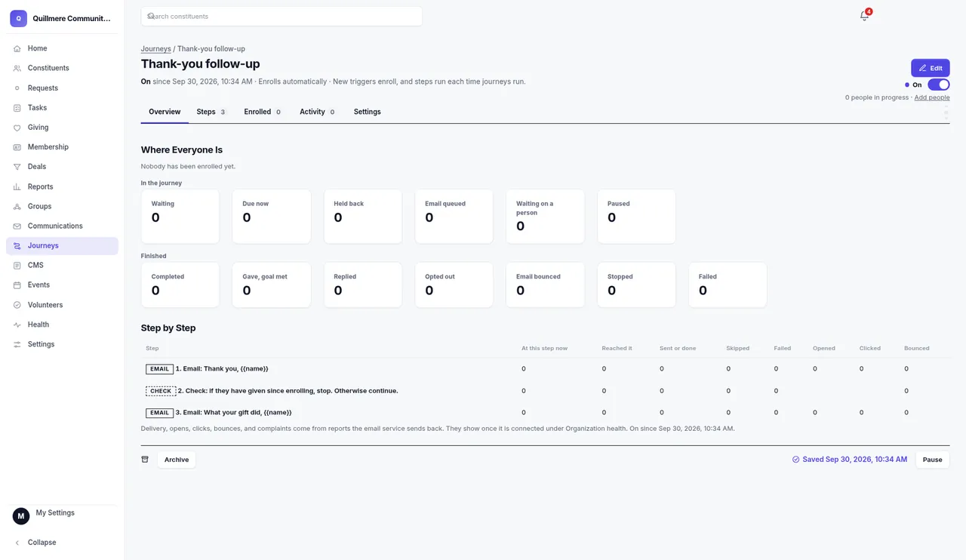Open the Quillmere organization switcher
Image resolution: width=966 pixels, height=560 pixels.
(x=62, y=19)
